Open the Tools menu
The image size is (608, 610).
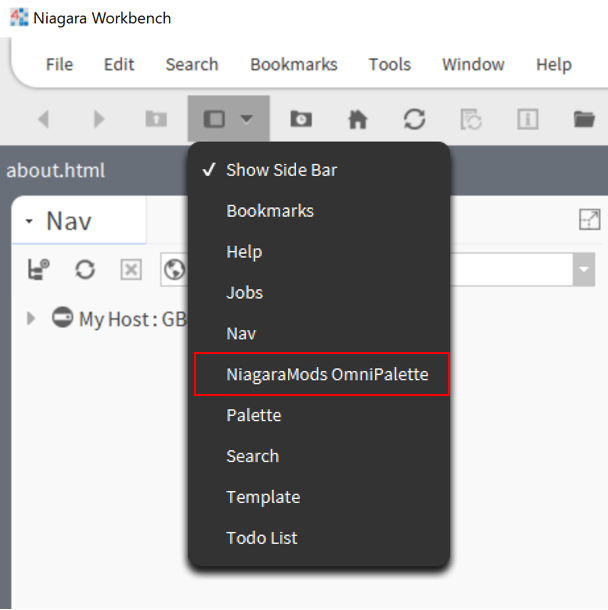(389, 65)
